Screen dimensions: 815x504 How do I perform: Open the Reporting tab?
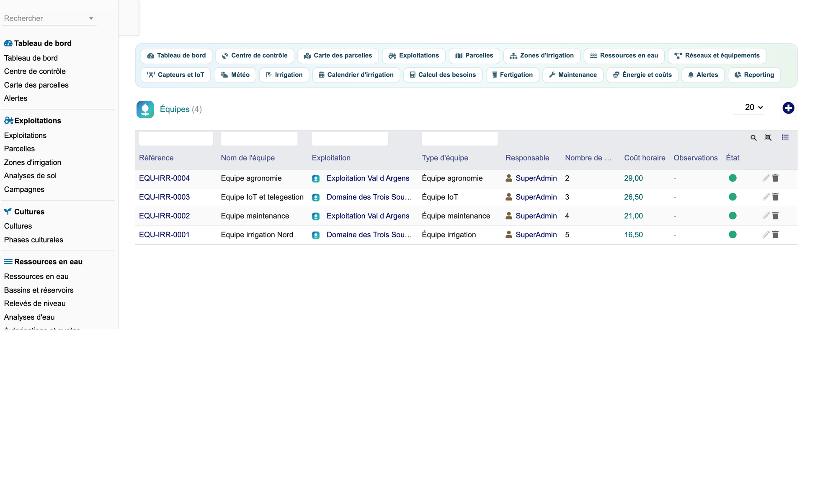pos(754,75)
